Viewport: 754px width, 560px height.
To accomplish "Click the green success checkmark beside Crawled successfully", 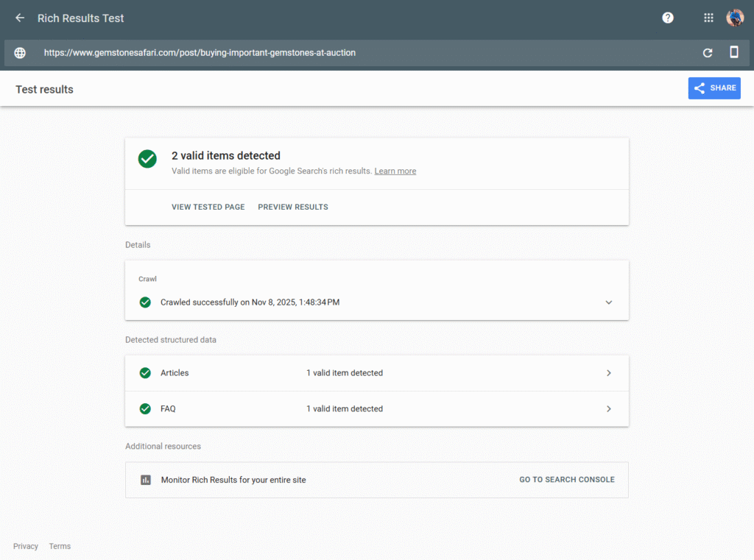I will [145, 302].
